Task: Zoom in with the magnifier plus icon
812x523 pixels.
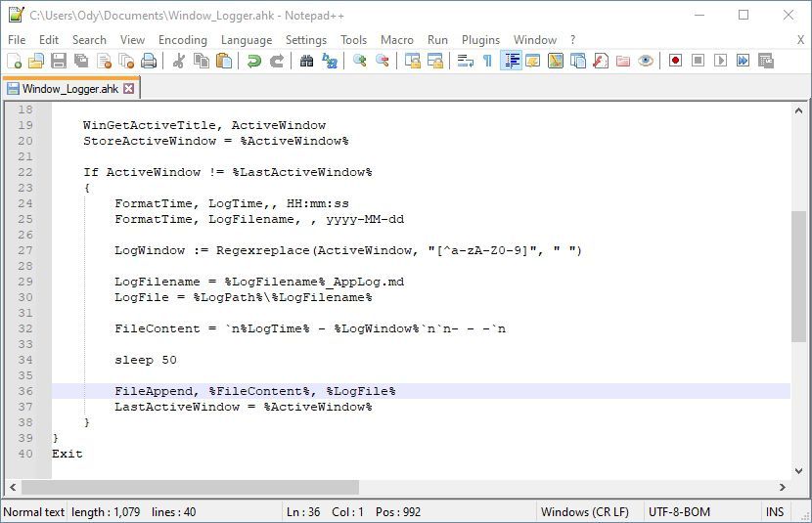Action: (359, 61)
